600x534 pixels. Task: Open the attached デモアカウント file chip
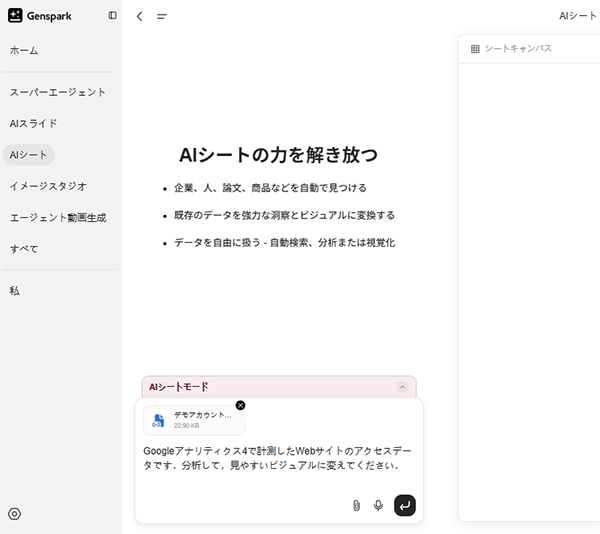(194, 420)
